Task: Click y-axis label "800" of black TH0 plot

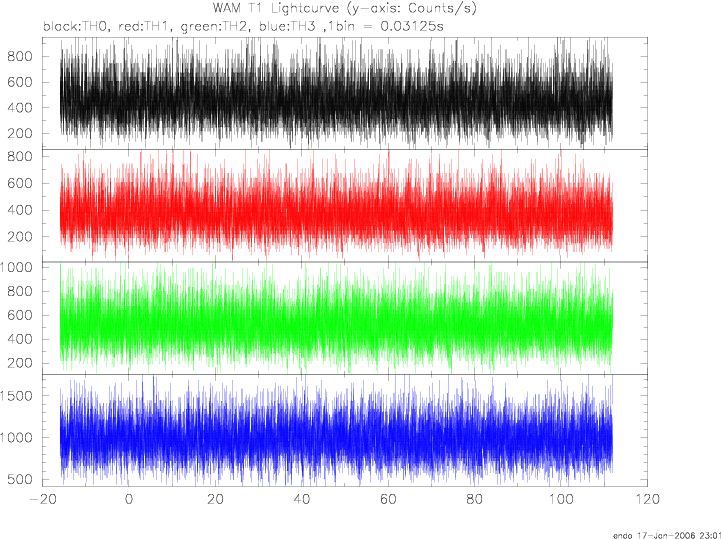Action: pos(20,57)
